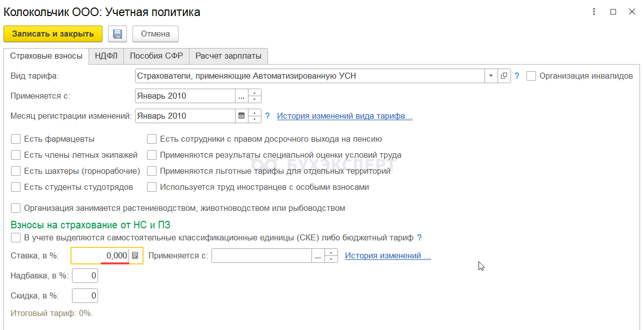Open the calculator in Ставка field

point(135,256)
